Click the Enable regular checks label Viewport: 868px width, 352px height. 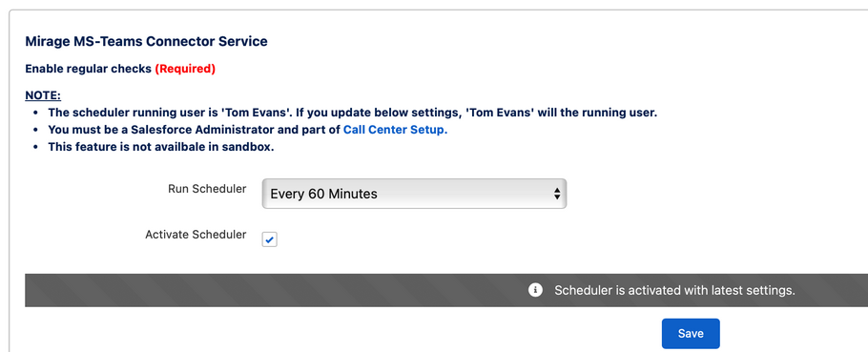(89, 70)
